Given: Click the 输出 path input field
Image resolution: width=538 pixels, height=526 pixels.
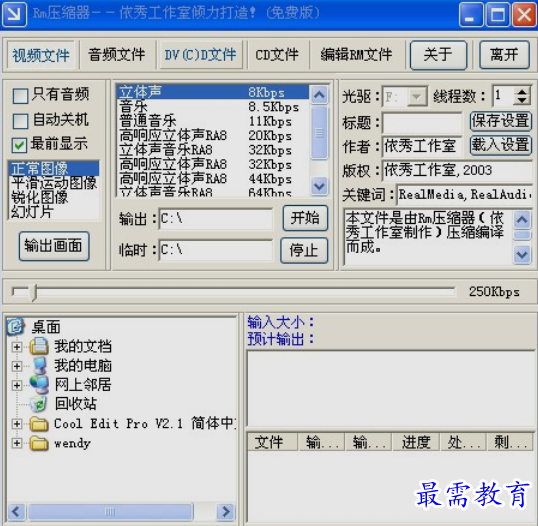Looking at the screenshot, I should 216,219.
